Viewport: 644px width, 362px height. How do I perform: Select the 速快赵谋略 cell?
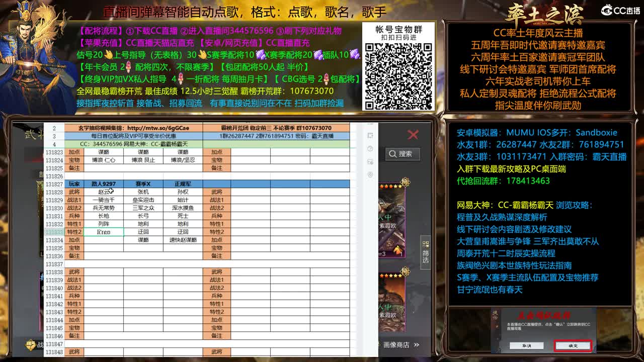(x=183, y=240)
